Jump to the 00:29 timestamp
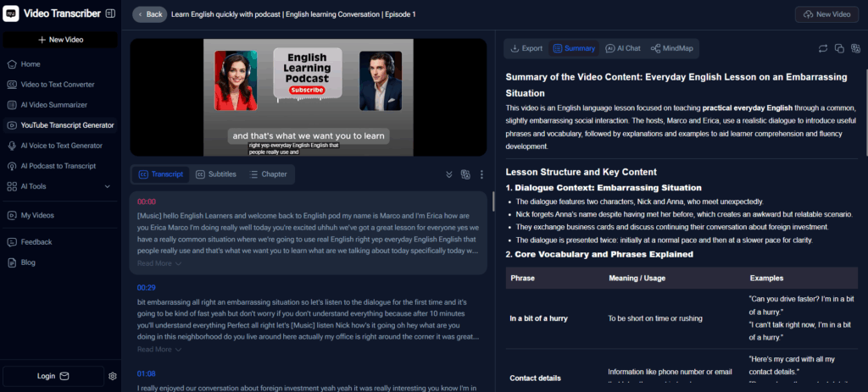 pos(147,288)
